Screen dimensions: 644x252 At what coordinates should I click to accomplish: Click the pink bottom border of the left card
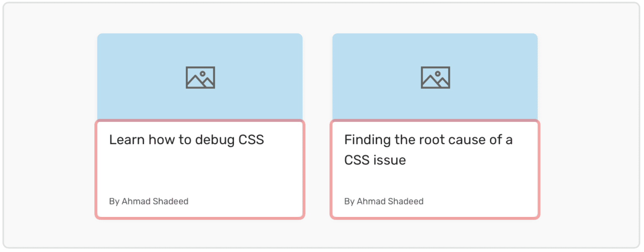200,217
